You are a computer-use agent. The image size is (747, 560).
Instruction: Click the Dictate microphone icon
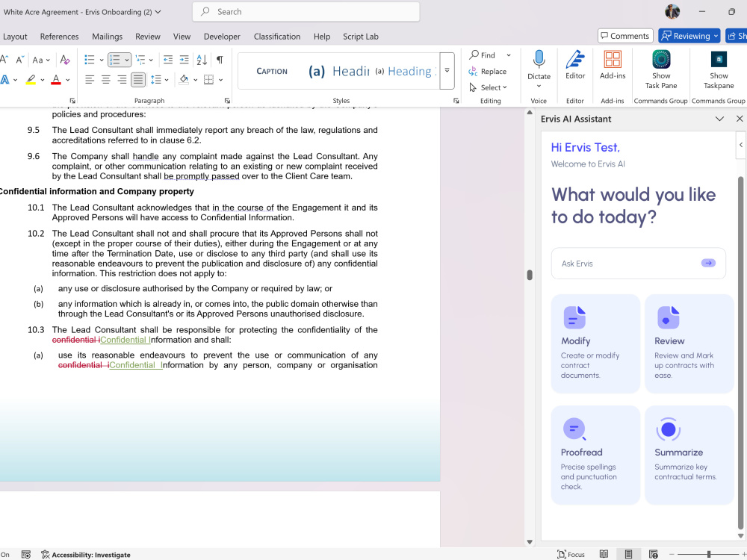[x=539, y=60]
